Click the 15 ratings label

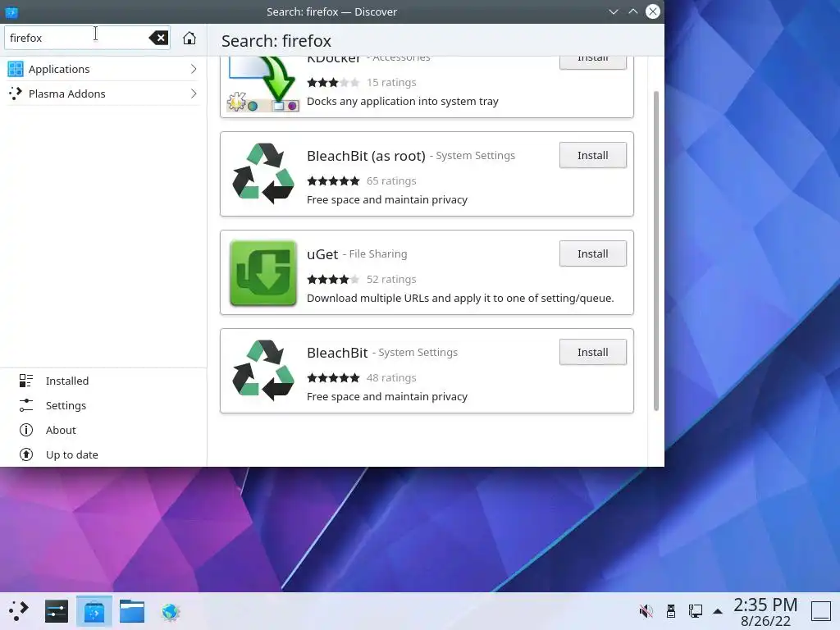click(x=391, y=83)
